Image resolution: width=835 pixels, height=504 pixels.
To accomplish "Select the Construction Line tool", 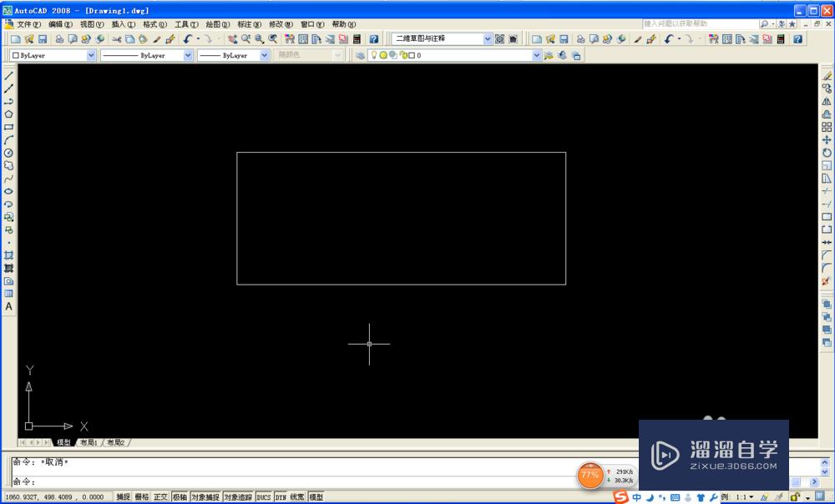I will pos(8,89).
